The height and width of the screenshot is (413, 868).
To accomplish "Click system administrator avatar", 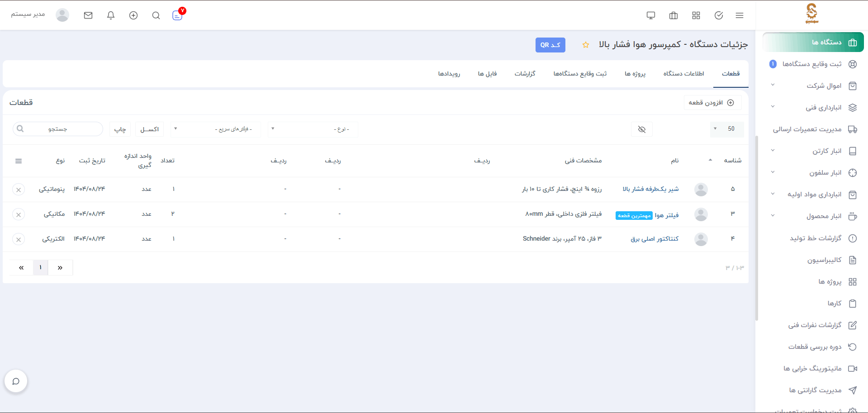I will click(x=62, y=15).
